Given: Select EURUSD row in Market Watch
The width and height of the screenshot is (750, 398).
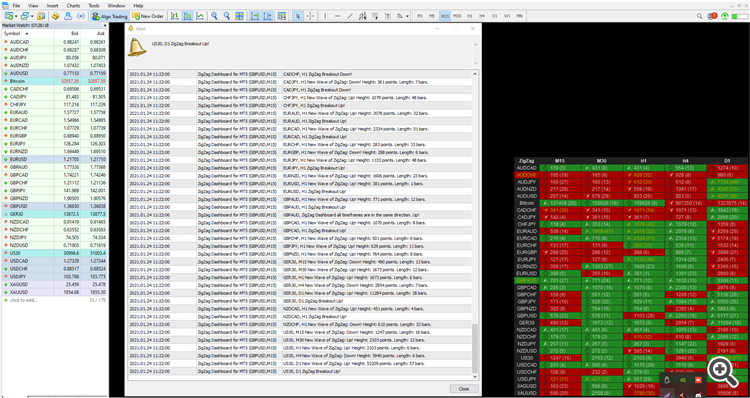Looking at the screenshot, I should (55, 159).
